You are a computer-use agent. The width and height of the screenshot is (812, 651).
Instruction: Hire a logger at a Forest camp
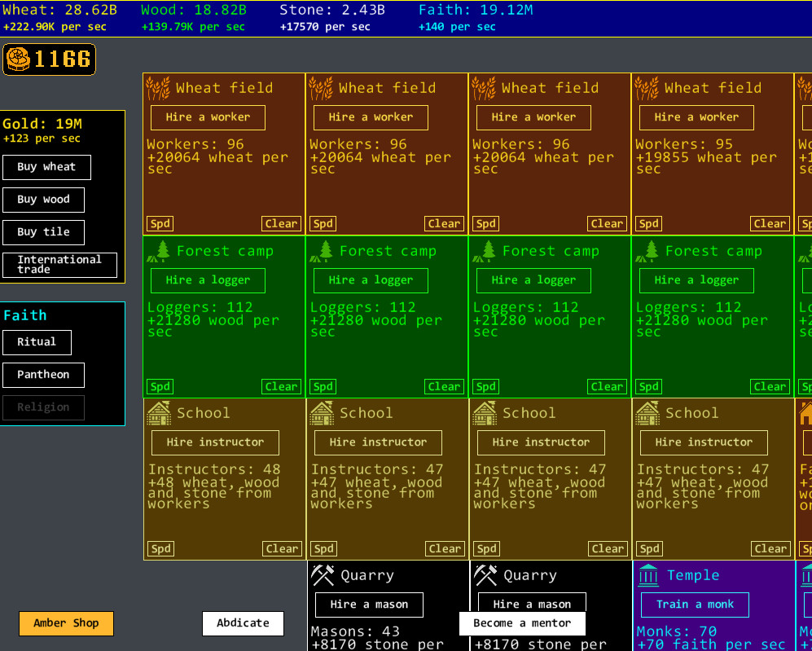pos(207,280)
